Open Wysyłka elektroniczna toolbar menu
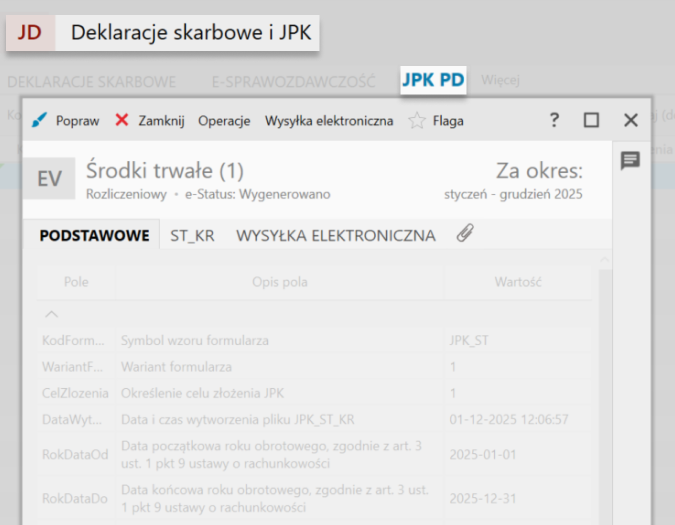The width and height of the screenshot is (675, 525). [328, 121]
